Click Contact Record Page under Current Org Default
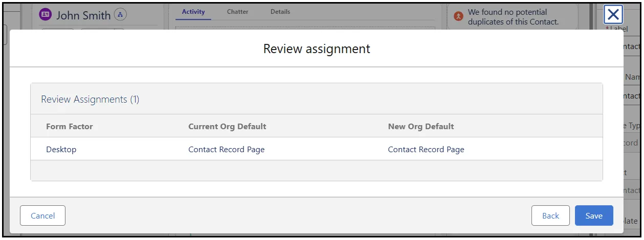 pos(227,150)
